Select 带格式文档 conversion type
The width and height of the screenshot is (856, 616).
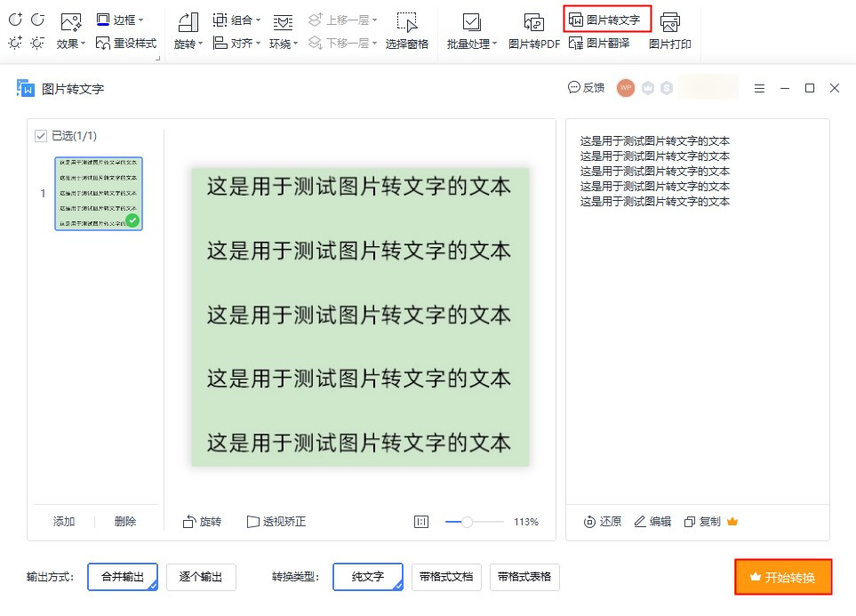pyautogui.click(x=446, y=577)
